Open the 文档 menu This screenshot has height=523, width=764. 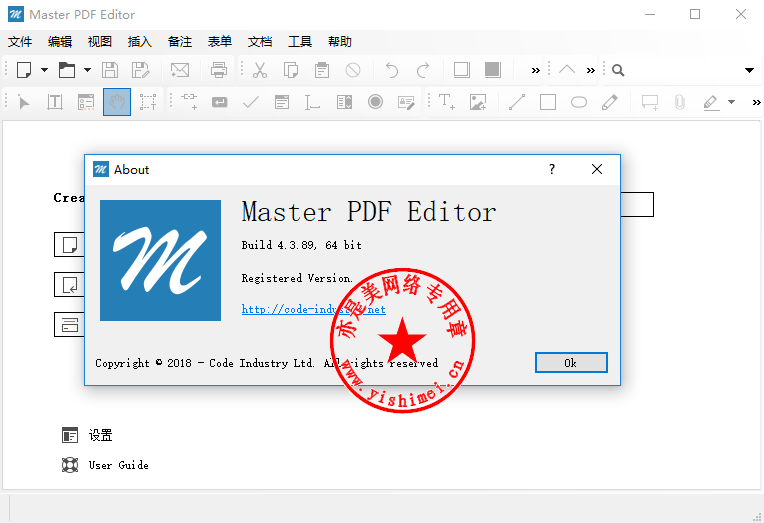coord(260,42)
